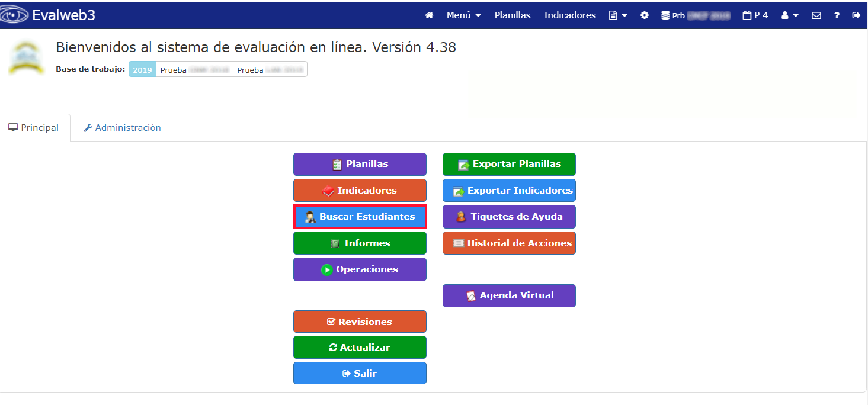The width and height of the screenshot is (868, 405).
Task: Switch to the Principal tab
Action: coord(34,128)
